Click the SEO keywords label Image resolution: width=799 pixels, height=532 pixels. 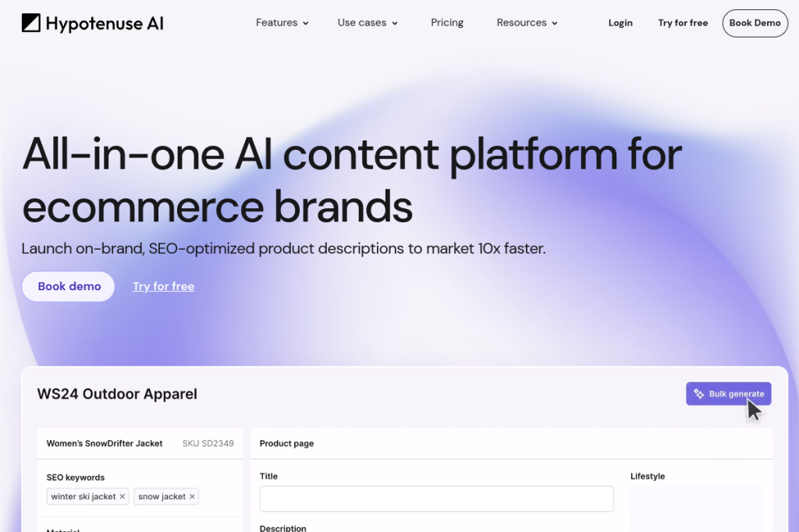(x=76, y=477)
